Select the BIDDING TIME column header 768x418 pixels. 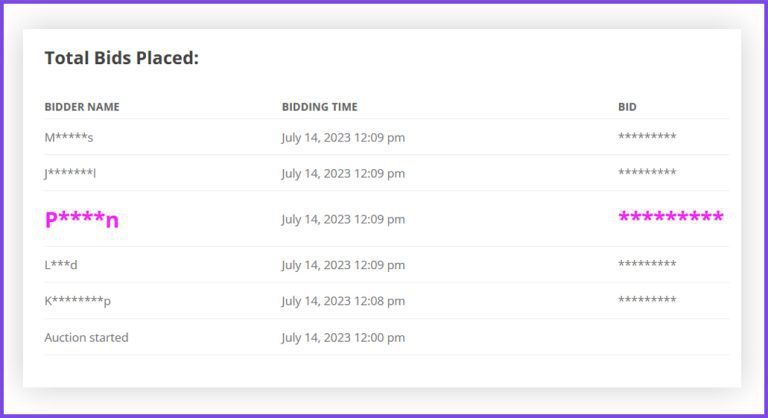(x=319, y=107)
